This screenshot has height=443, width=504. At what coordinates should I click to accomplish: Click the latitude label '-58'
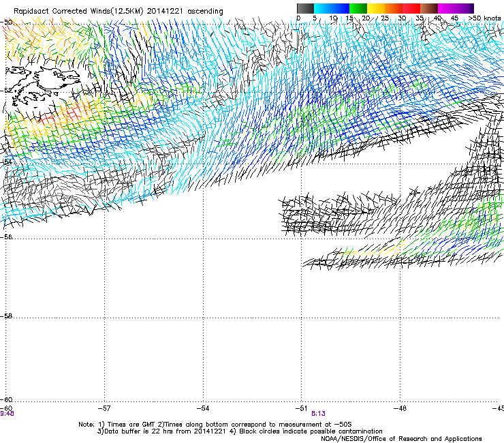coord(6,316)
